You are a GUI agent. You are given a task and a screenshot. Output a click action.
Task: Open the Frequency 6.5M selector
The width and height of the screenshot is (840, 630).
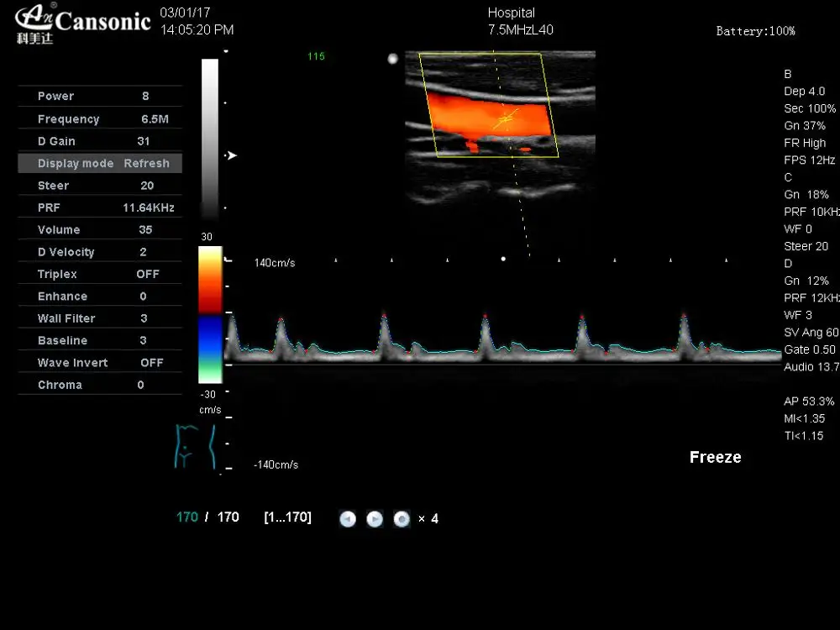click(99, 118)
